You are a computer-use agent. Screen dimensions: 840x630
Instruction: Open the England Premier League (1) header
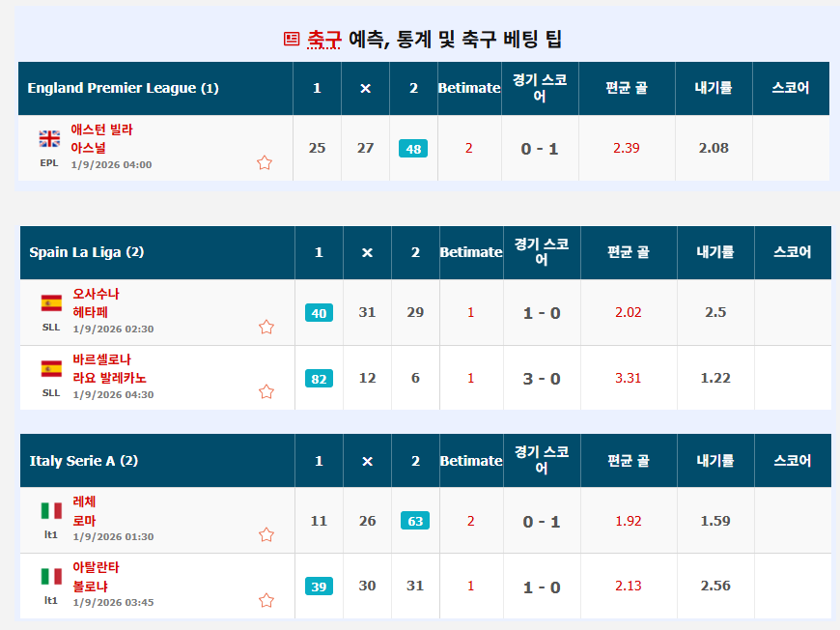tap(124, 88)
